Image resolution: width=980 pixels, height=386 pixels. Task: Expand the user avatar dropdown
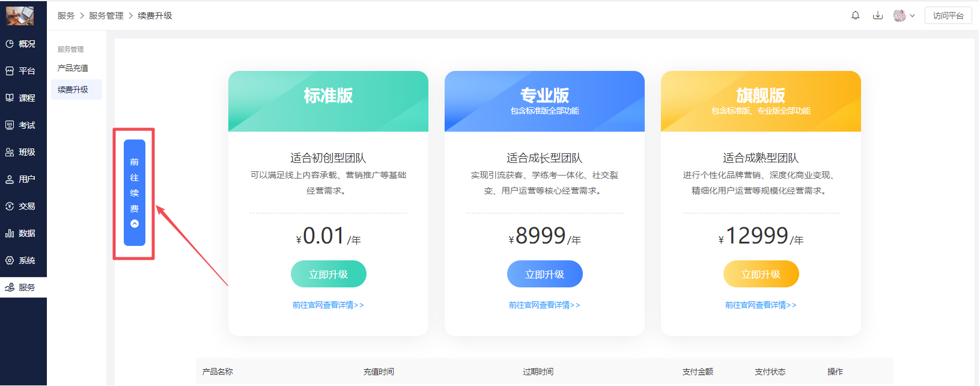(904, 16)
